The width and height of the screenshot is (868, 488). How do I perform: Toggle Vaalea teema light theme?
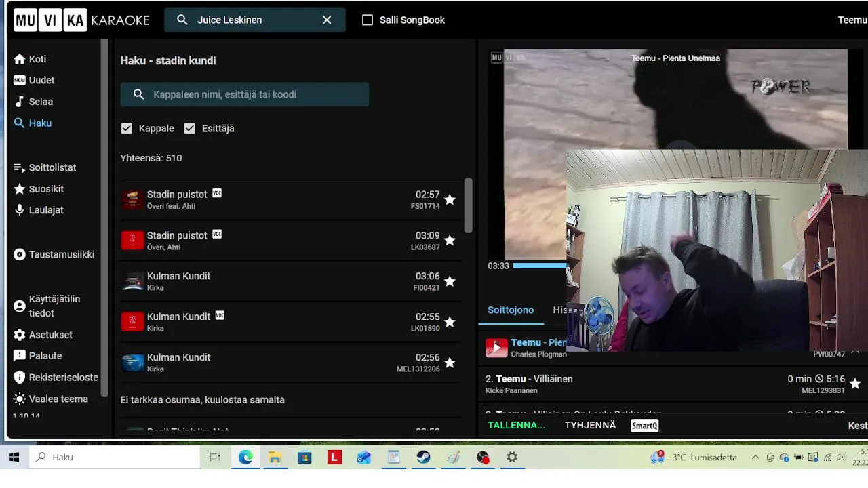[51, 399]
